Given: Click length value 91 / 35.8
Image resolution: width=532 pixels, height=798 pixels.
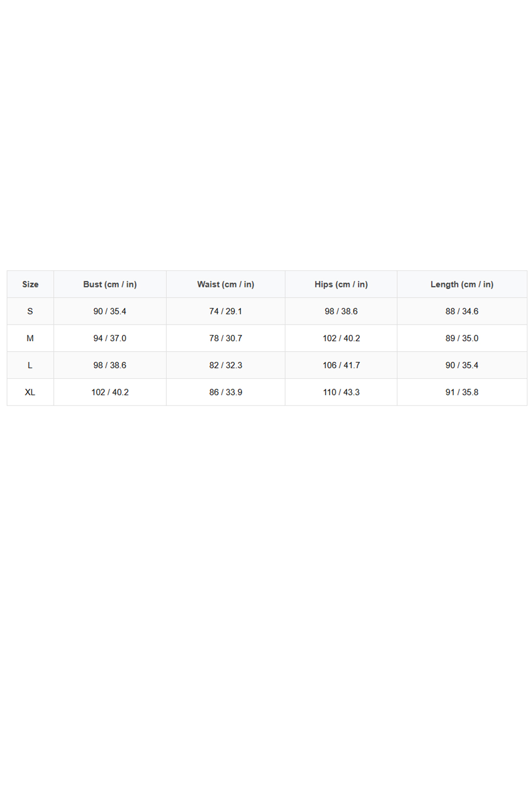Looking at the screenshot, I should click(462, 392).
